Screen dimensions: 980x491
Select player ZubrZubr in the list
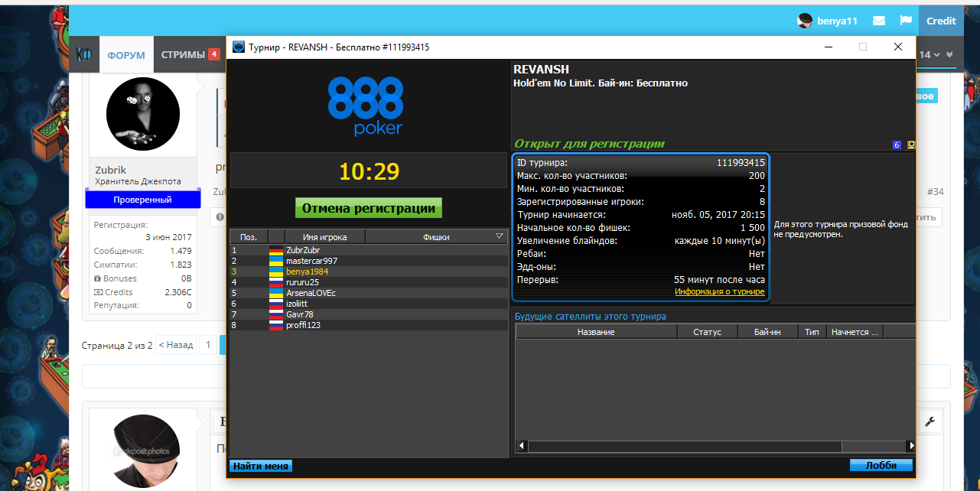point(369,250)
